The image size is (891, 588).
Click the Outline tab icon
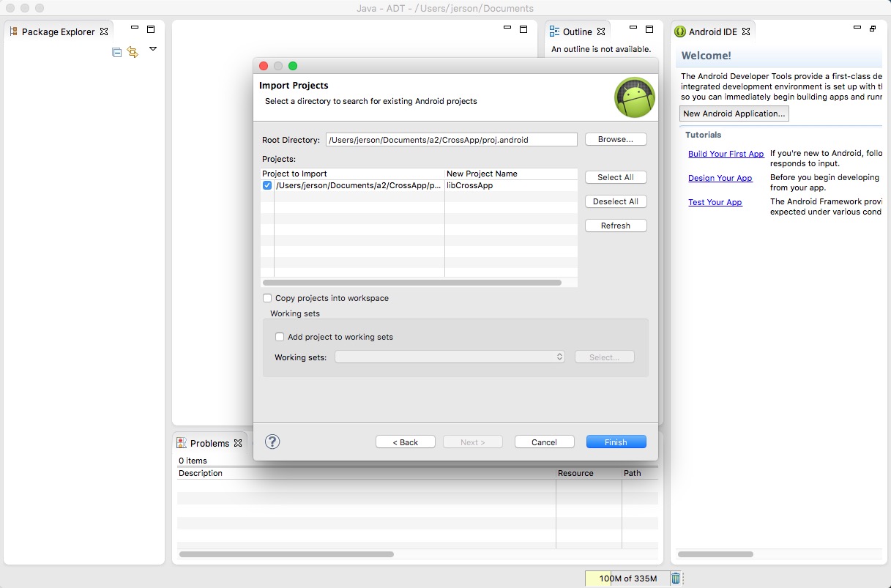click(554, 31)
